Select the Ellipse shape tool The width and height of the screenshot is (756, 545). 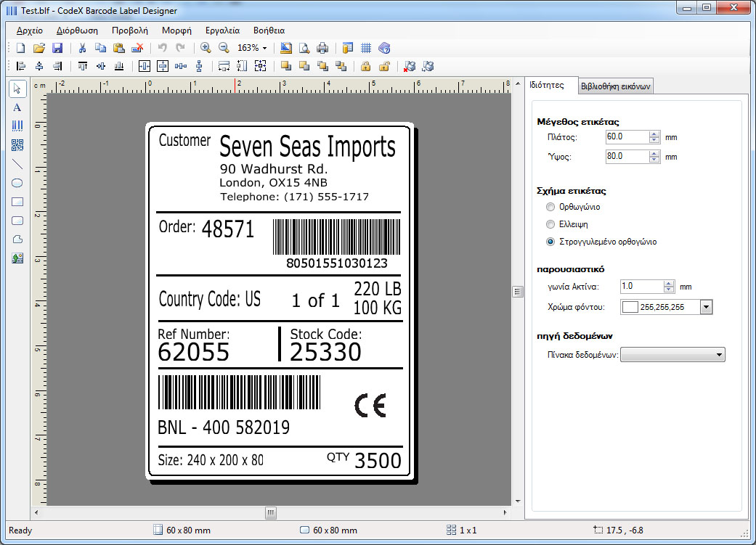pyautogui.click(x=17, y=183)
